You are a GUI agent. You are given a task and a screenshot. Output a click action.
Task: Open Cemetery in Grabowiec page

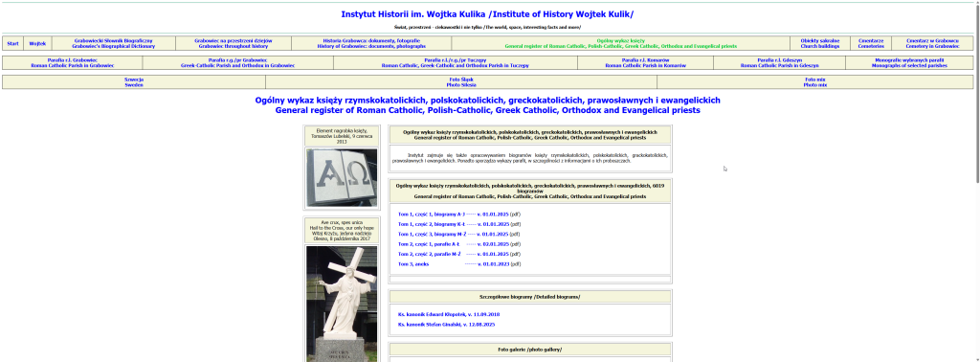coord(932,43)
